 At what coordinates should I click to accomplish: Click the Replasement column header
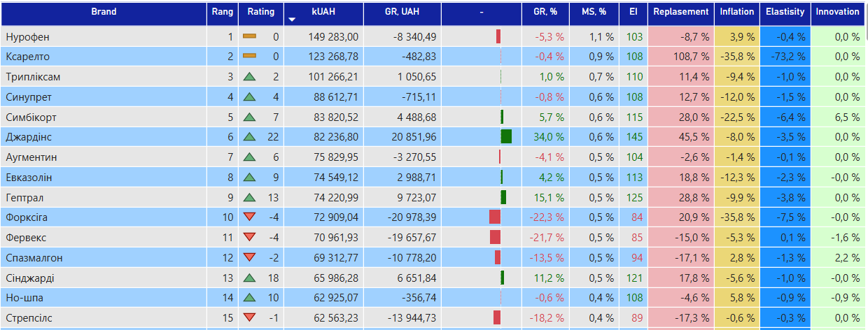[681, 12]
